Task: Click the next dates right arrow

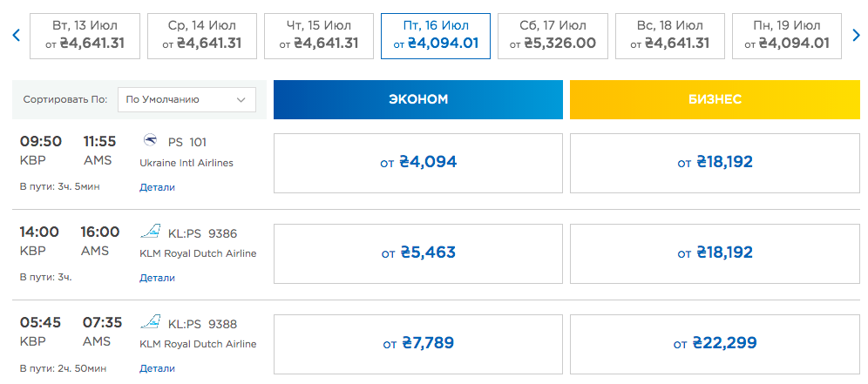Action: 856,36
